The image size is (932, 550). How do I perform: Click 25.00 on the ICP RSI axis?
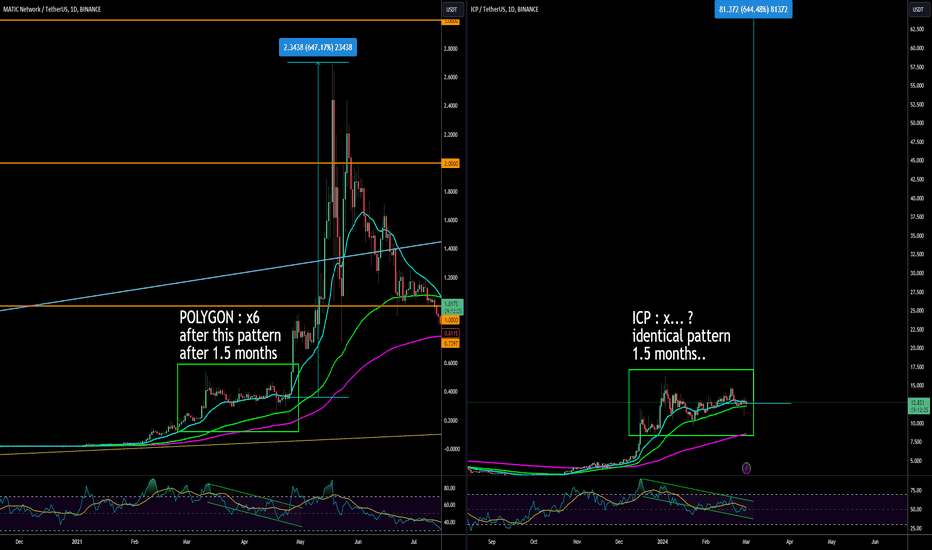point(916,529)
